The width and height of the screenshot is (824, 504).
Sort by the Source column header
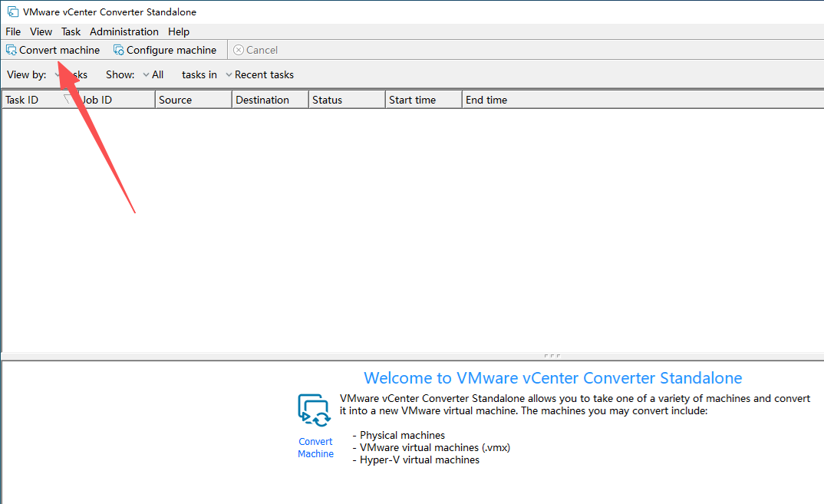tap(175, 100)
